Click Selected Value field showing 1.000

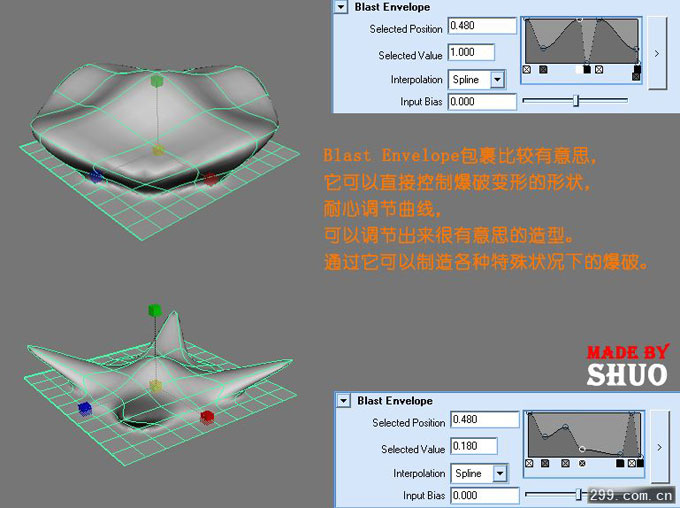tap(471, 52)
